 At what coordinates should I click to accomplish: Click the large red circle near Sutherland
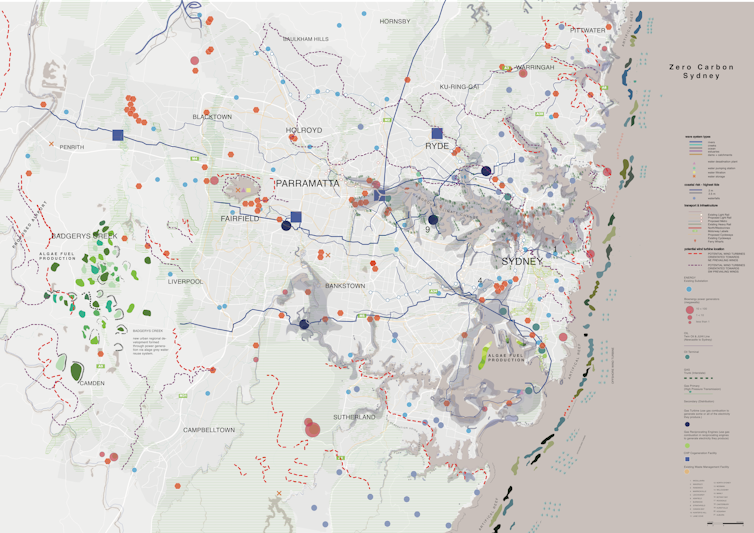click(x=312, y=430)
